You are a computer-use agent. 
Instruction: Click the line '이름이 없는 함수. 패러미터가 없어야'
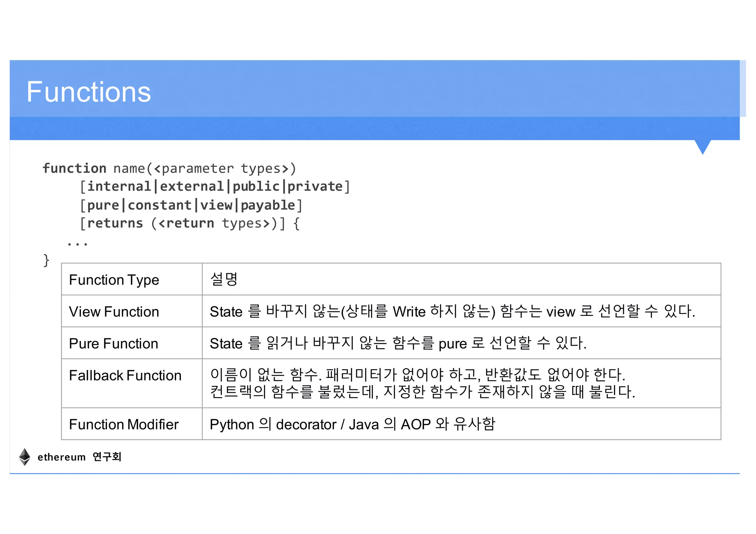tap(417, 375)
